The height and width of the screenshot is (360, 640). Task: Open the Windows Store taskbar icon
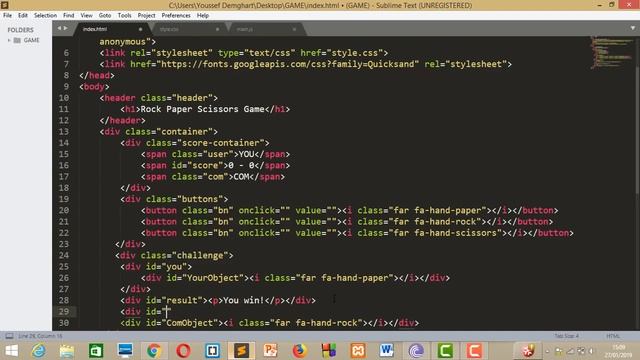tap(96, 351)
